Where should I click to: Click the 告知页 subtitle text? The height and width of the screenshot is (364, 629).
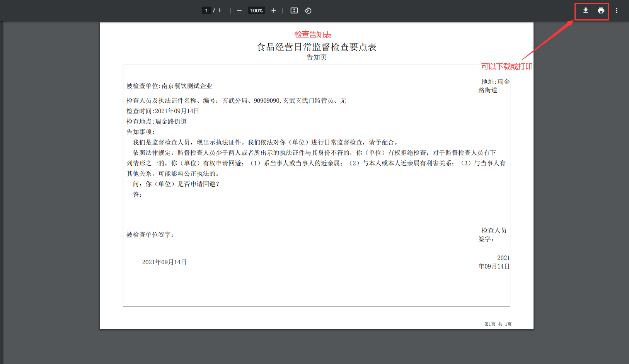click(x=316, y=57)
